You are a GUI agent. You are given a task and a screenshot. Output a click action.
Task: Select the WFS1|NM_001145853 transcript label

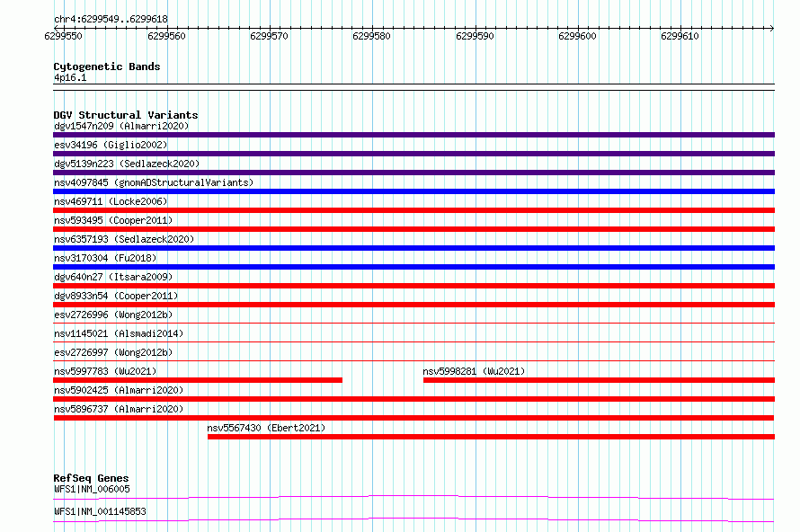point(100,511)
